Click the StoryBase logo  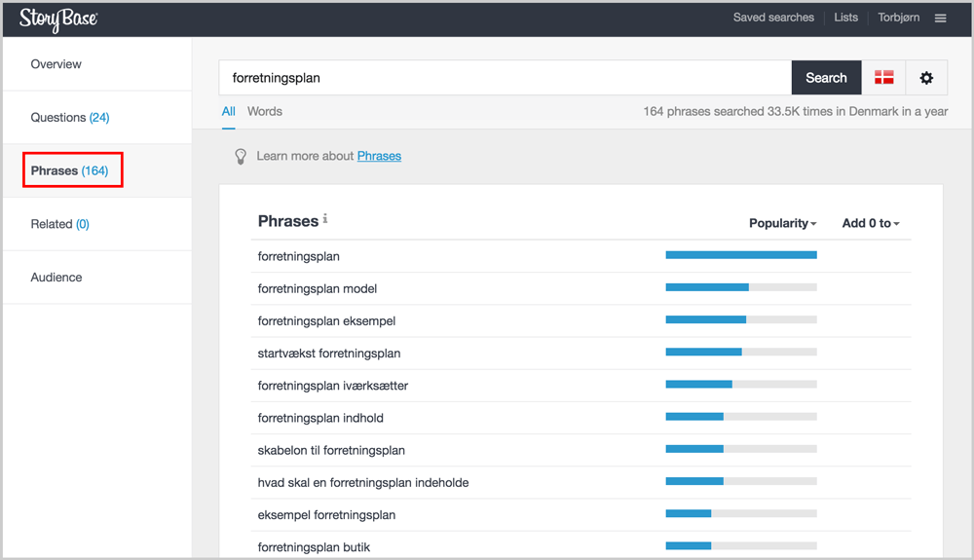(58, 19)
